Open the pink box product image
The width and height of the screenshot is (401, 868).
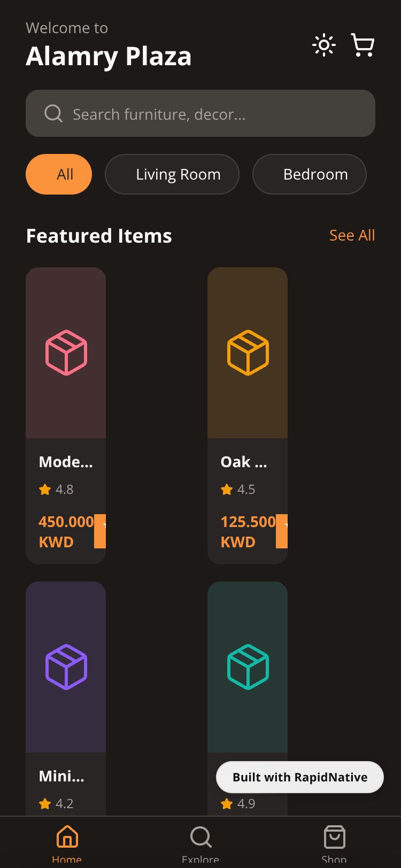click(66, 353)
